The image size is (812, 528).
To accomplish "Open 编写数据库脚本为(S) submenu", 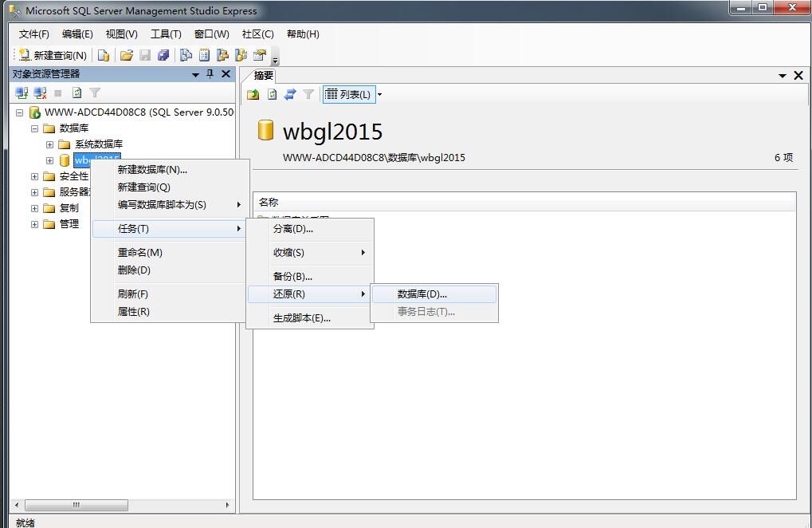I will click(169, 205).
